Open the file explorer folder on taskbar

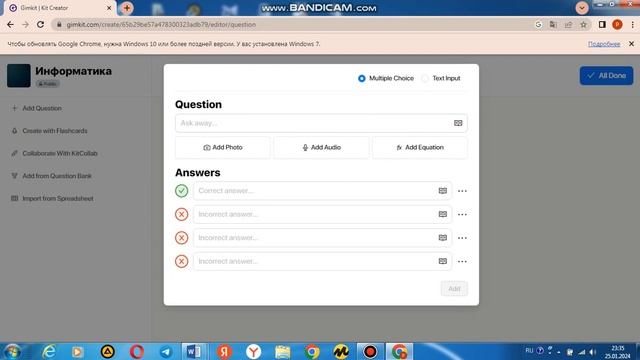click(x=282, y=351)
